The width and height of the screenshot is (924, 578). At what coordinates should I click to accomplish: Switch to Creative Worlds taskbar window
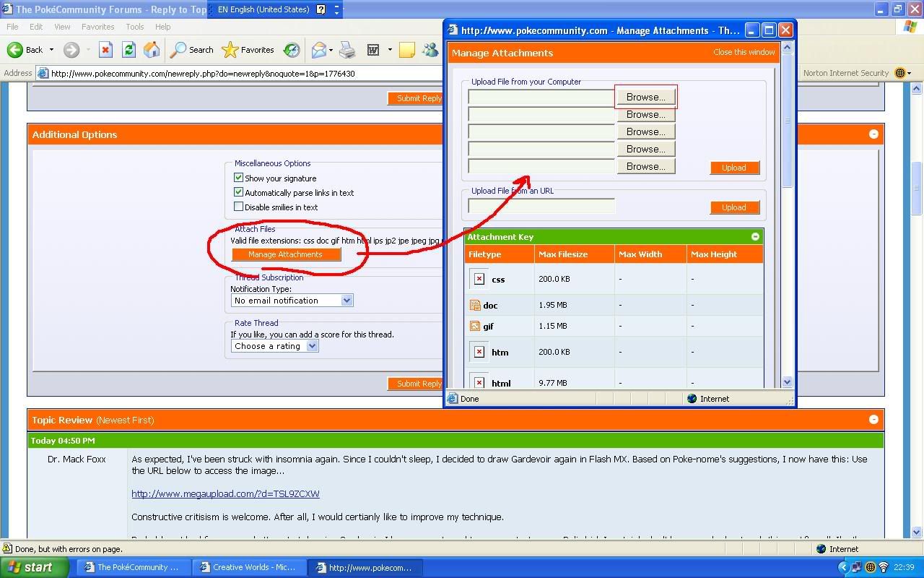click(x=250, y=567)
